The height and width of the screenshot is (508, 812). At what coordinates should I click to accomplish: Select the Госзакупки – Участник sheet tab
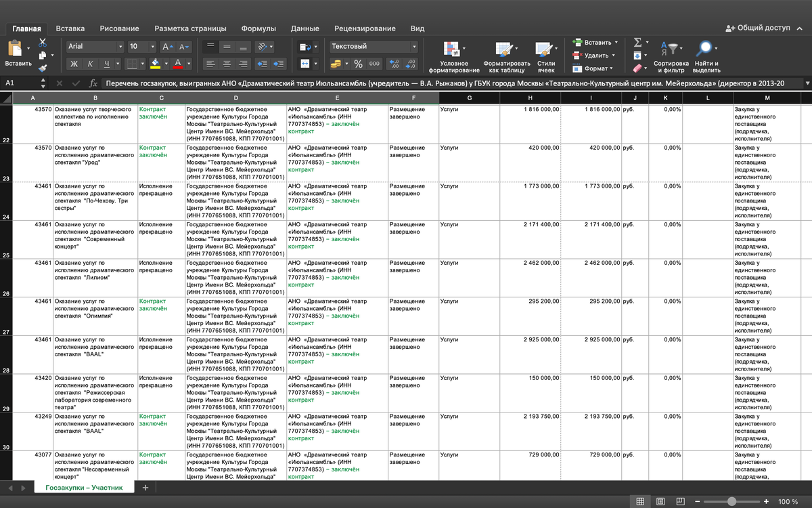(x=84, y=488)
